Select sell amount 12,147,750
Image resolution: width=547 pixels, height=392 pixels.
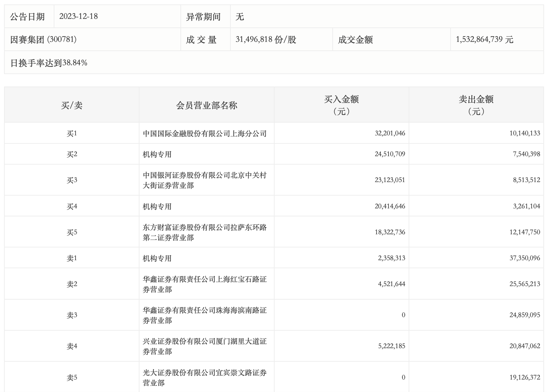coord(525,232)
